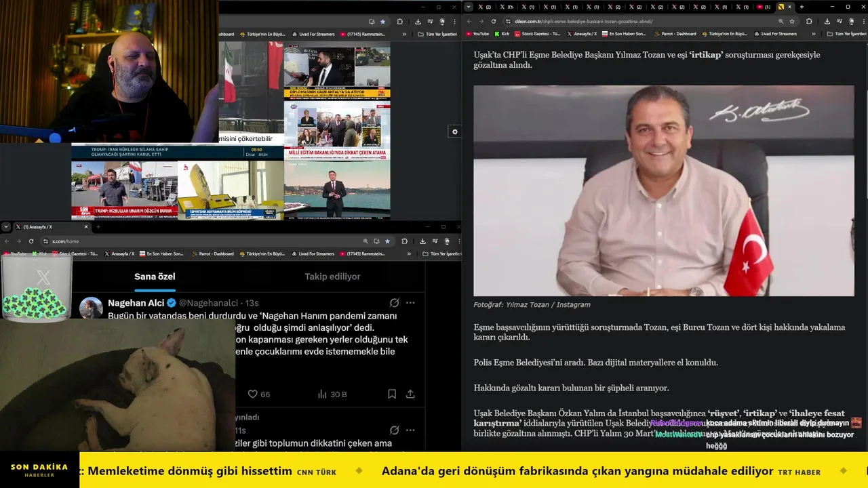The width and height of the screenshot is (868, 488).
Task: Switch to the first X tab in the diken window
Action: 484,7
